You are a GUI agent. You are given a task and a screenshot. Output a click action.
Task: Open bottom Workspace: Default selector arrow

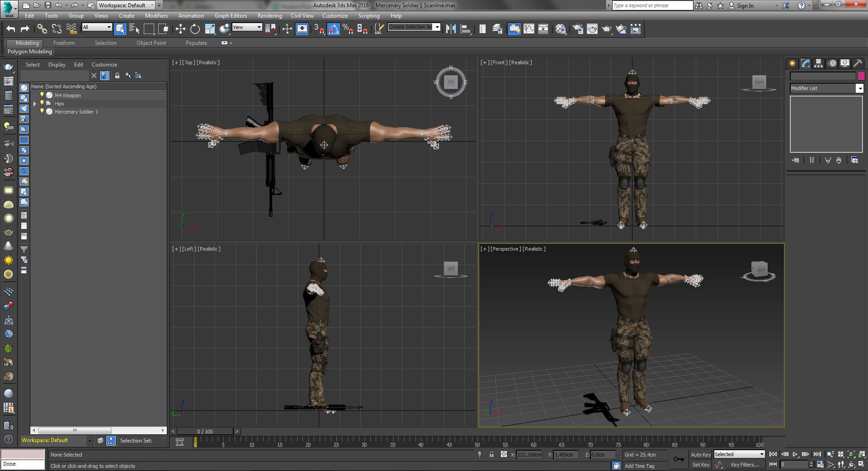click(90, 440)
